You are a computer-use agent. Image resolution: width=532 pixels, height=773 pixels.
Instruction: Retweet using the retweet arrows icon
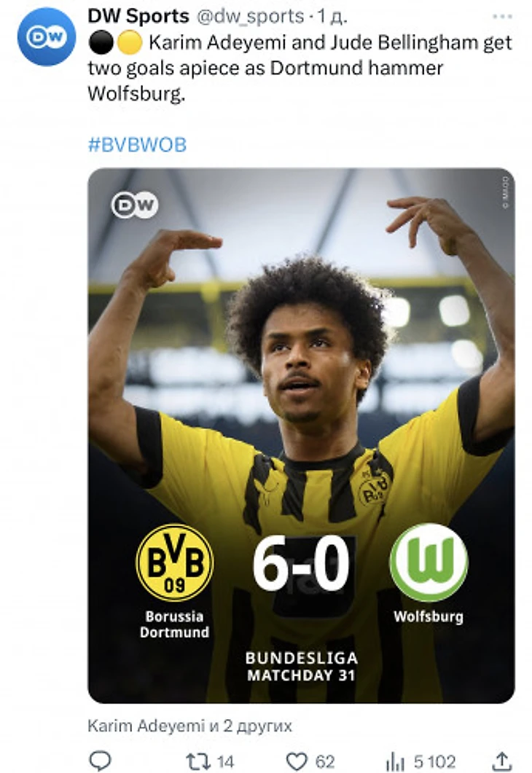[198, 761]
